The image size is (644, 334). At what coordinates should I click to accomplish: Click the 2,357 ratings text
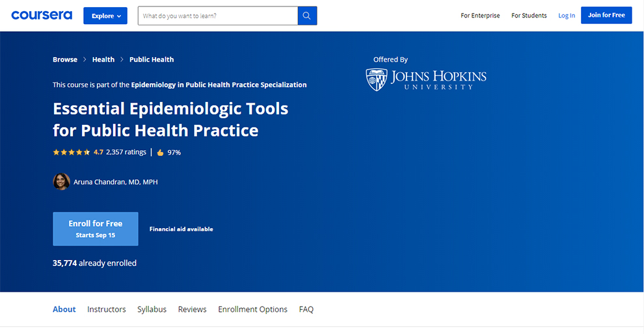click(126, 152)
